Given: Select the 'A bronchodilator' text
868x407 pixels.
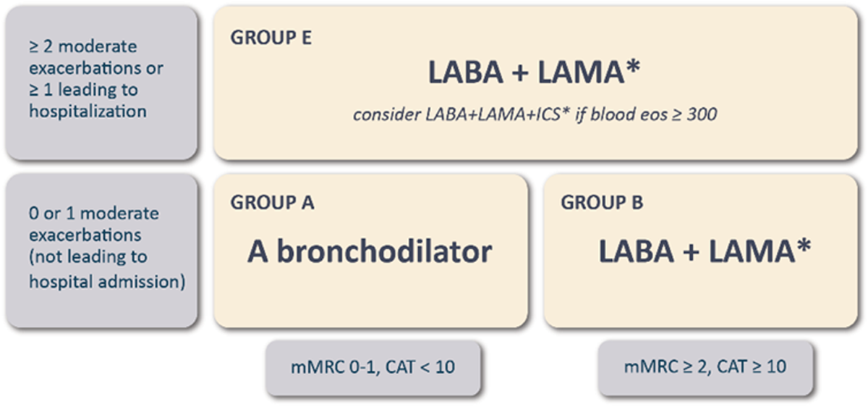Looking at the screenshot, I should coord(370,252).
